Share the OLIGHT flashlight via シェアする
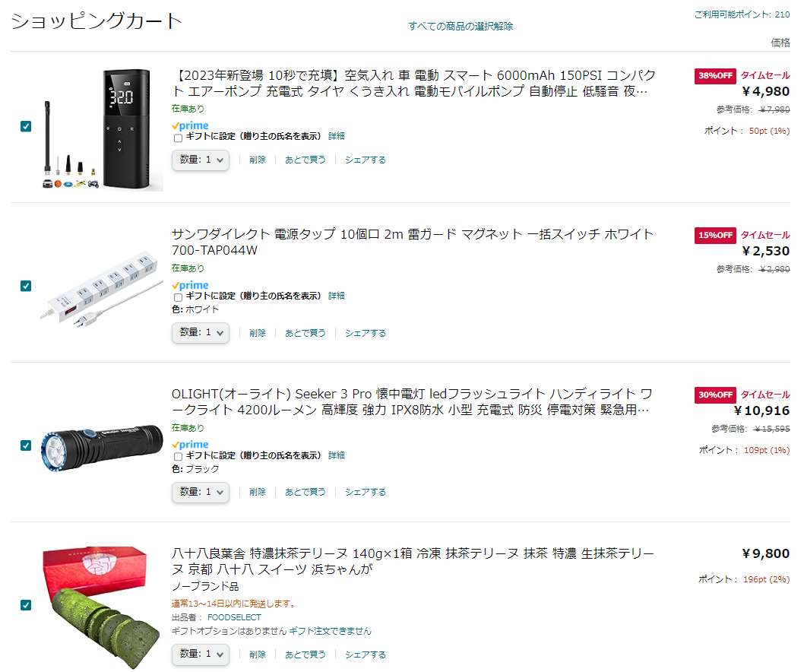This screenshot has width=804, height=672. tap(365, 492)
